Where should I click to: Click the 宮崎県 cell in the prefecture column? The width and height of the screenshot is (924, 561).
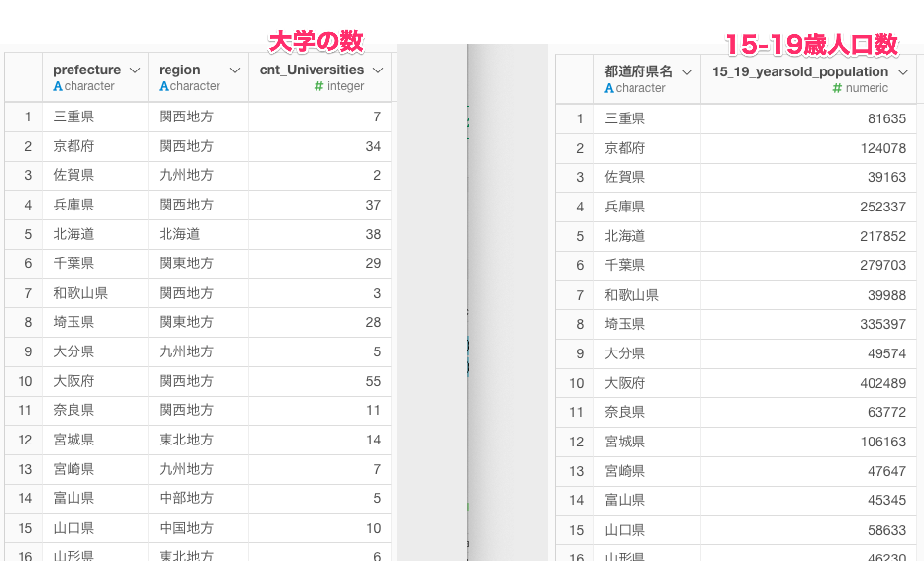click(96, 469)
